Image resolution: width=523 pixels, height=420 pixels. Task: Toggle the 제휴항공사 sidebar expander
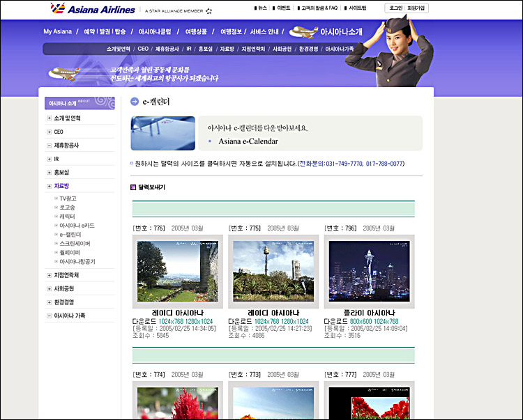(50, 146)
